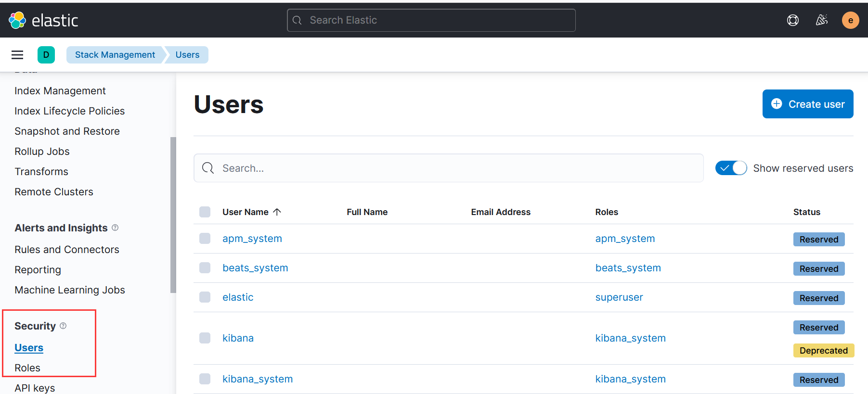Screen dimensions: 868x394
Task: Open the user avatar menu
Action: pos(850,20)
